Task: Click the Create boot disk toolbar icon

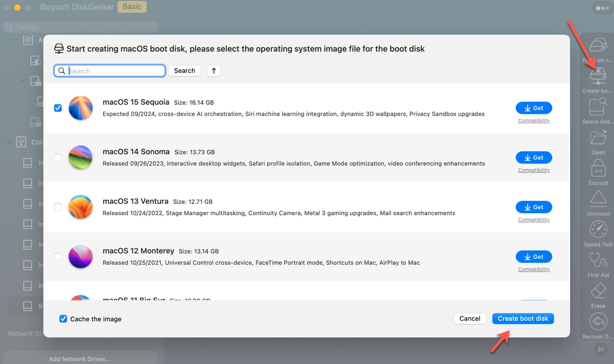Action: (598, 78)
